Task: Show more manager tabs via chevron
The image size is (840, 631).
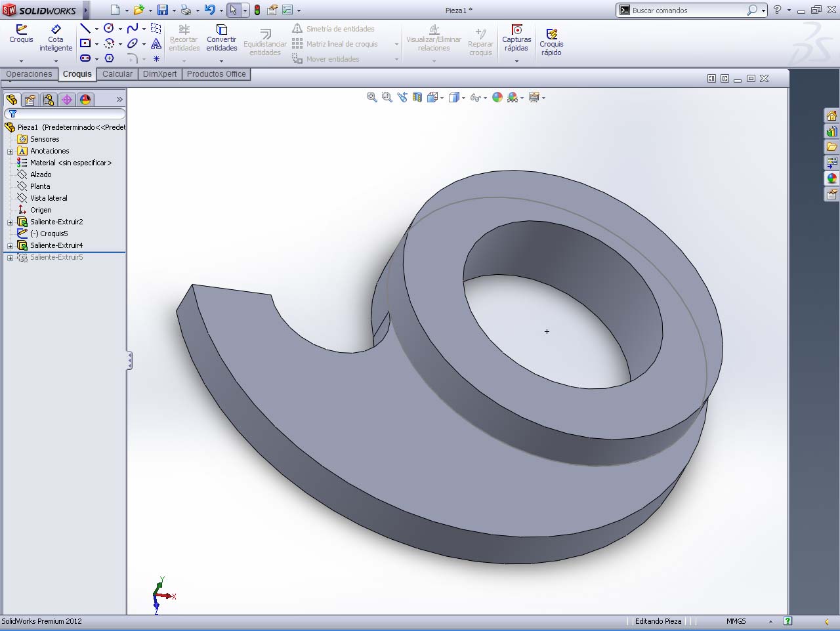Action: click(x=119, y=100)
